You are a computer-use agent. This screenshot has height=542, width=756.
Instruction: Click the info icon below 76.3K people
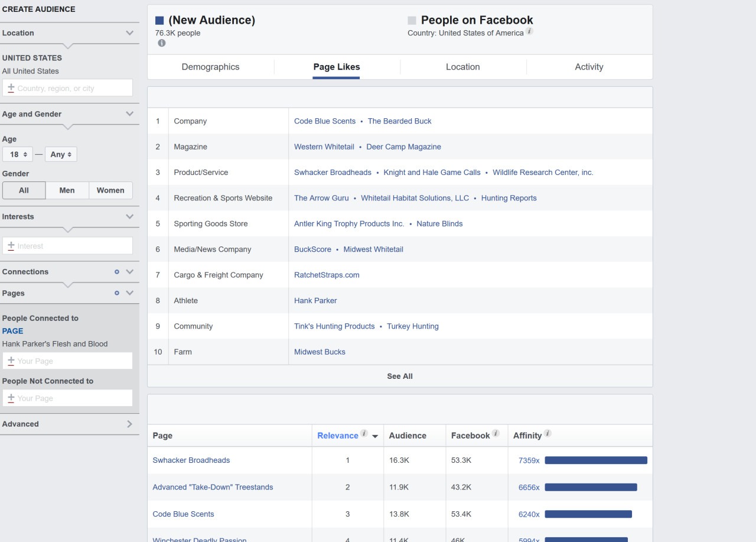pyautogui.click(x=162, y=43)
